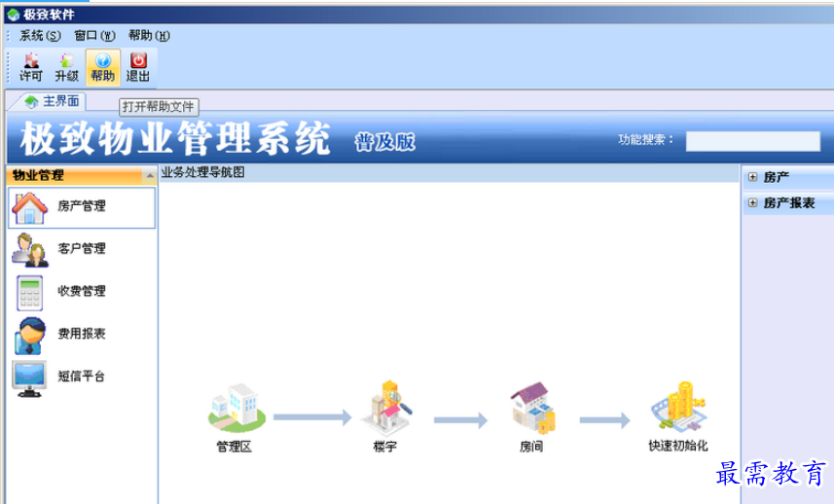Open the 窗口(W) menu
The height and width of the screenshot is (504, 834).
pos(94,36)
